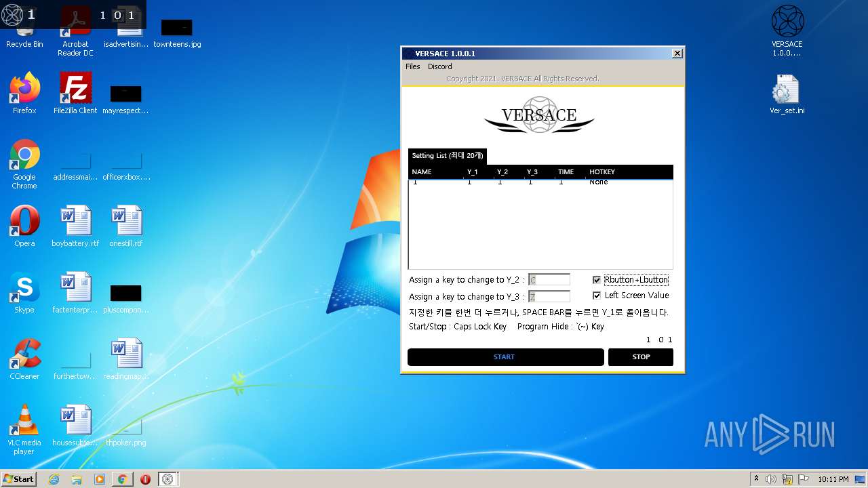The height and width of the screenshot is (488, 868).
Task: Click the network tray icon
Action: coord(787,479)
